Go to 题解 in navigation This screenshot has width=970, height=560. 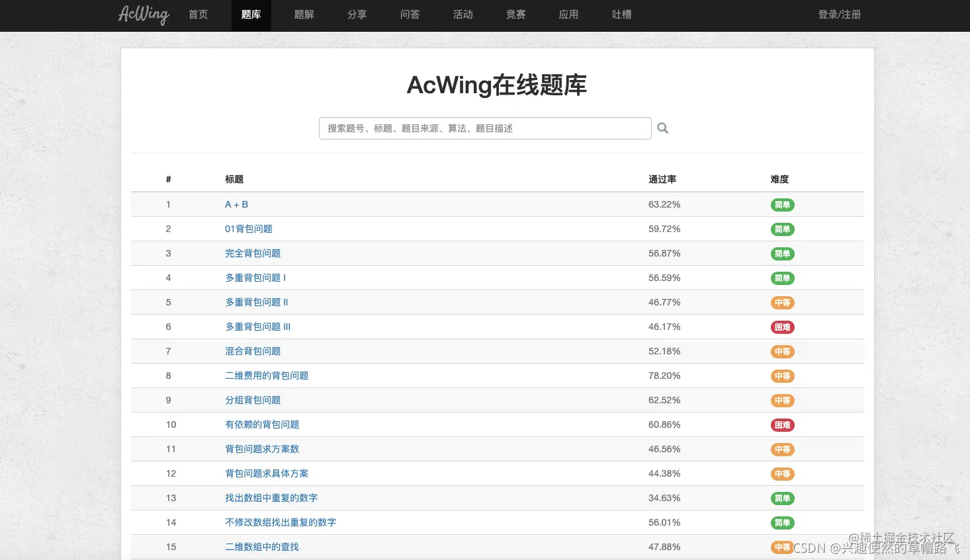click(304, 15)
